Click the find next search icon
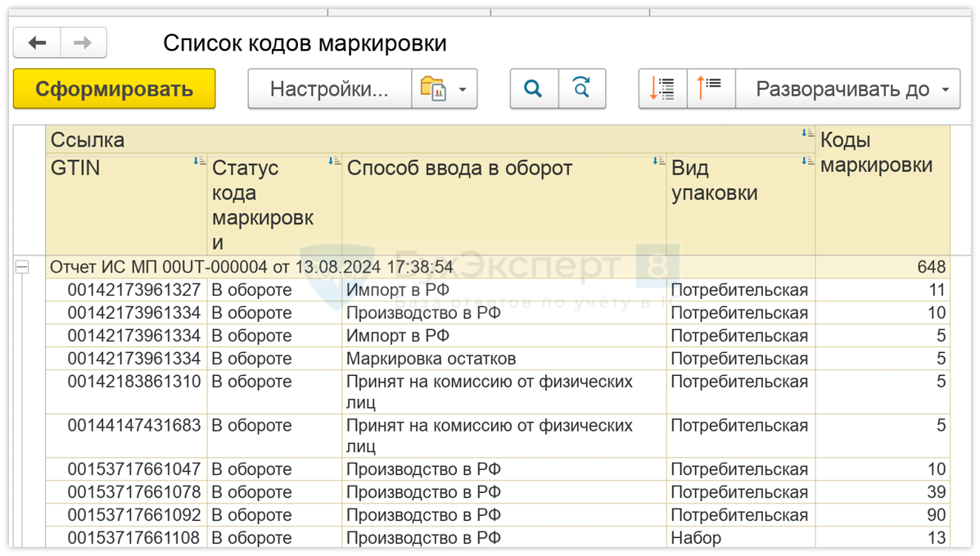This screenshot has width=980, height=556. pyautogui.click(x=581, y=88)
